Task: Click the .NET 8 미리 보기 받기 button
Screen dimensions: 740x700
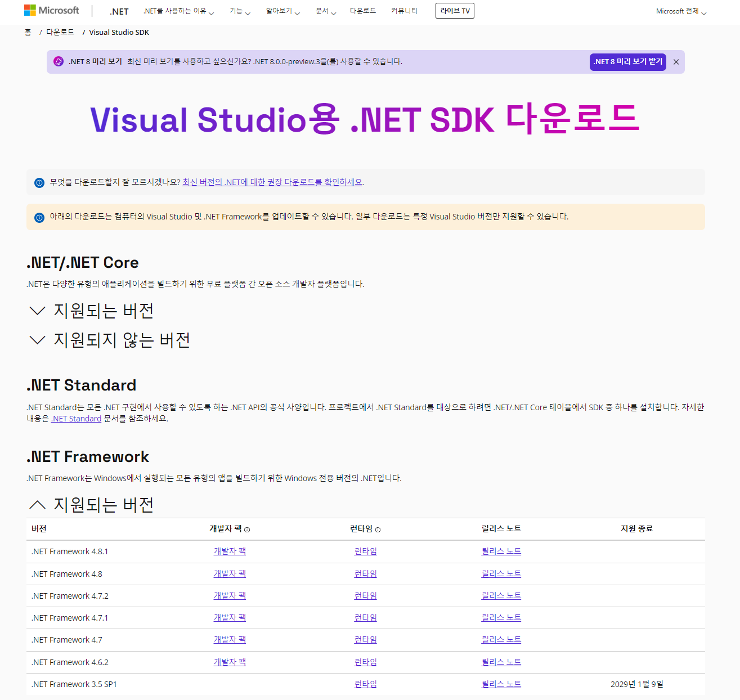Action: (x=627, y=62)
